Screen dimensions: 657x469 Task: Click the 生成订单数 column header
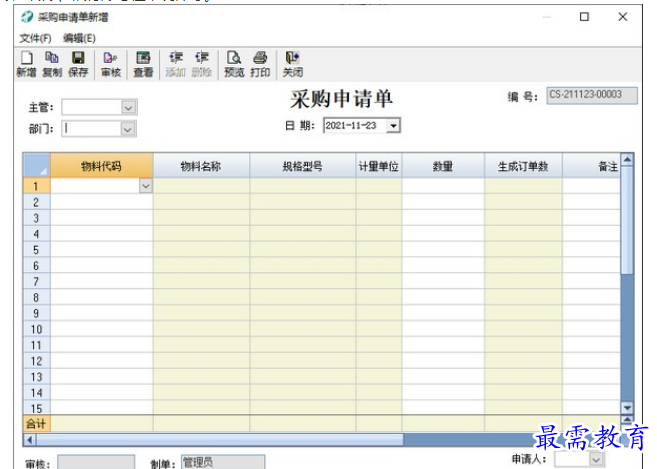pos(523,166)
